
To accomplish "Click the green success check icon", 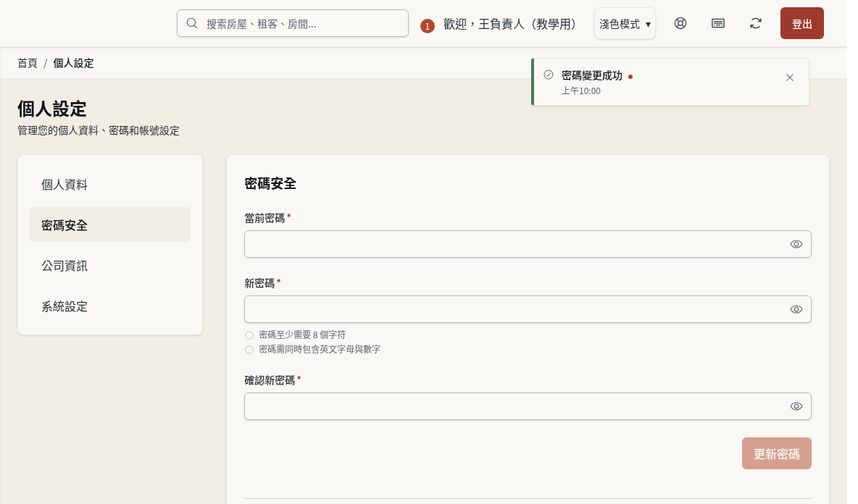I will (x=549, y=75).
